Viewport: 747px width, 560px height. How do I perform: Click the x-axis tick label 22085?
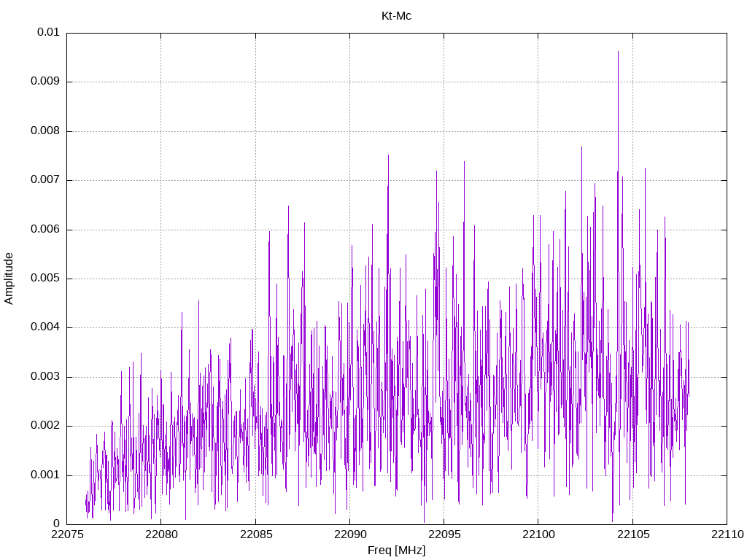coord(255,534)
